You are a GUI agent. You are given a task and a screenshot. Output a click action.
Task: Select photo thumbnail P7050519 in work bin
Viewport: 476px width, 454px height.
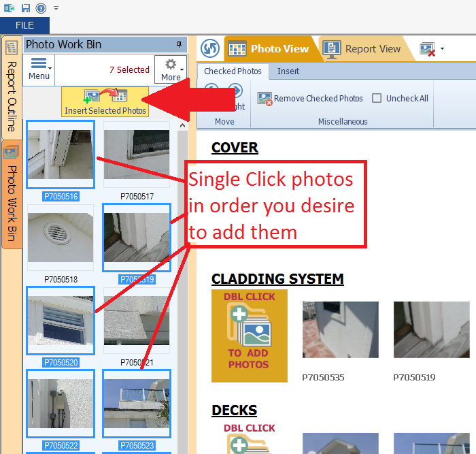pyautogui.click(x=137, y=238)
